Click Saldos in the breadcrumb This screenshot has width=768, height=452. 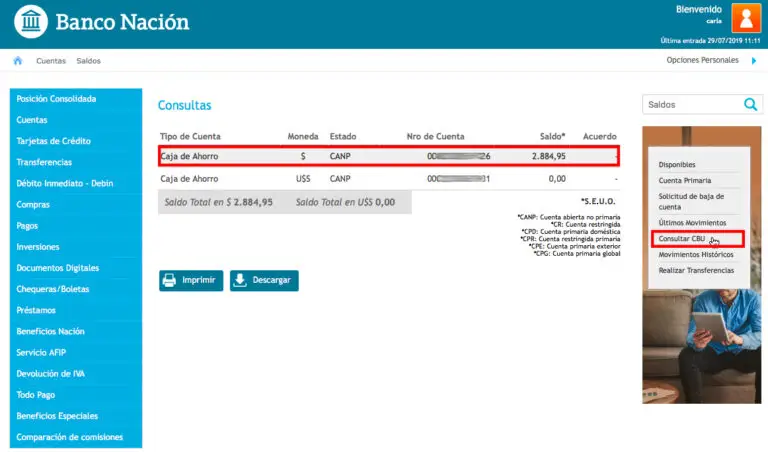pyautogui.click(x=89, y=61)
